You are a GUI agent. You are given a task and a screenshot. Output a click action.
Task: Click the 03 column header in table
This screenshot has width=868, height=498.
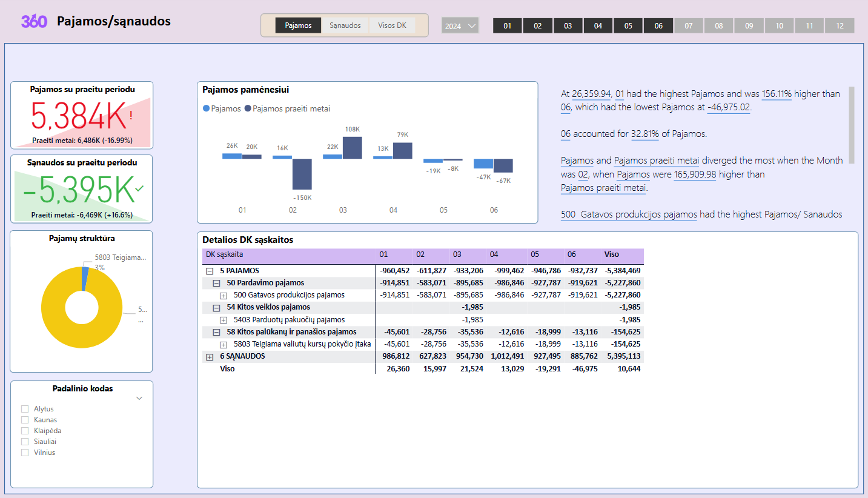pyautogui.click(x=469, y=254)
